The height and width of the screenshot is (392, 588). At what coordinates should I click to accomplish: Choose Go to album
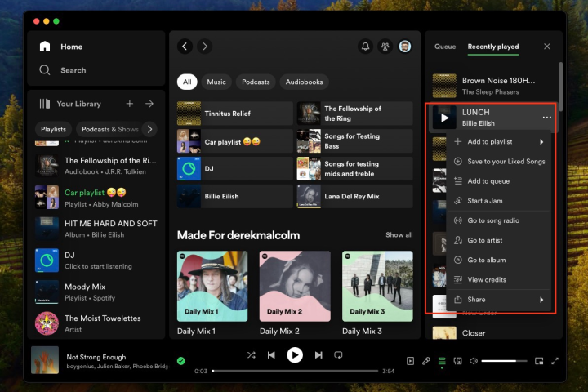tap(499, 260)
